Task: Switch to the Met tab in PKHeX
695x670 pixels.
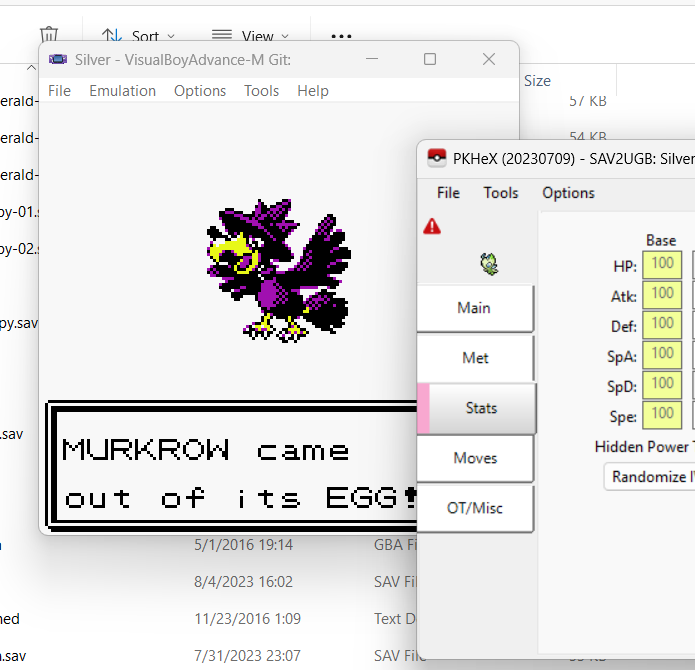Action: tap(475, 358)
